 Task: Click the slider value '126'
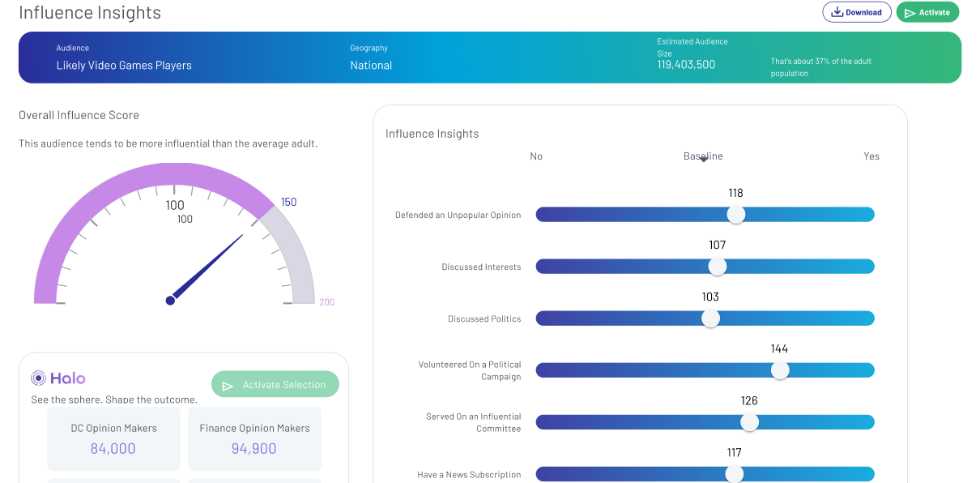tap(749, 400)
